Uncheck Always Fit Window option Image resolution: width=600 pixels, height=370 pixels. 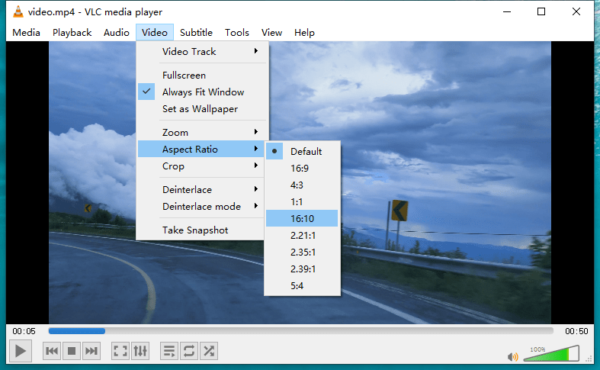(202, 92)
